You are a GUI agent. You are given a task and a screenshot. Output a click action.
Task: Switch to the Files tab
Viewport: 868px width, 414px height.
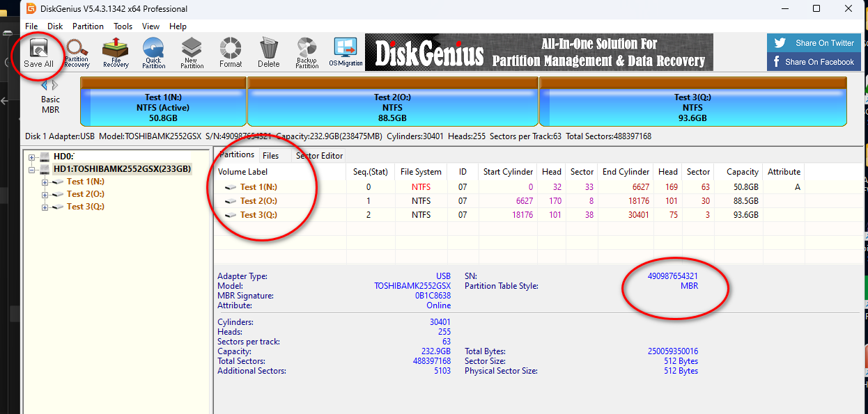click(x=270, y=156)
